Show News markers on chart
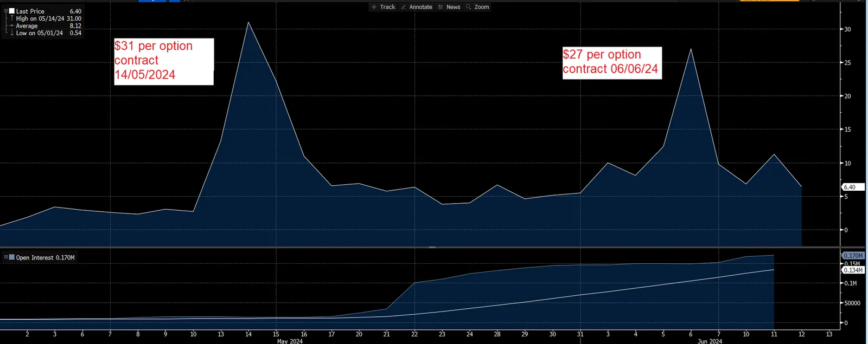The height and width of the screenshot is (344, 868). click(449, 7)
